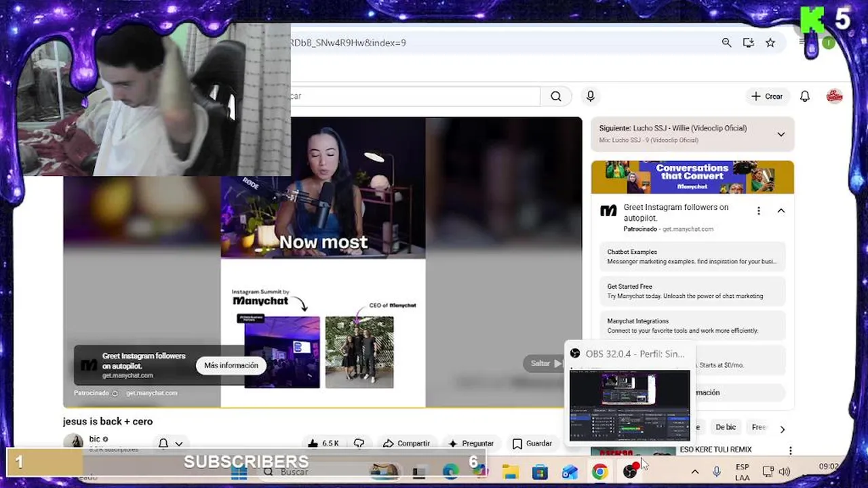
Task: Open YouTube notifications bell
Action: (x=805, y=96)
